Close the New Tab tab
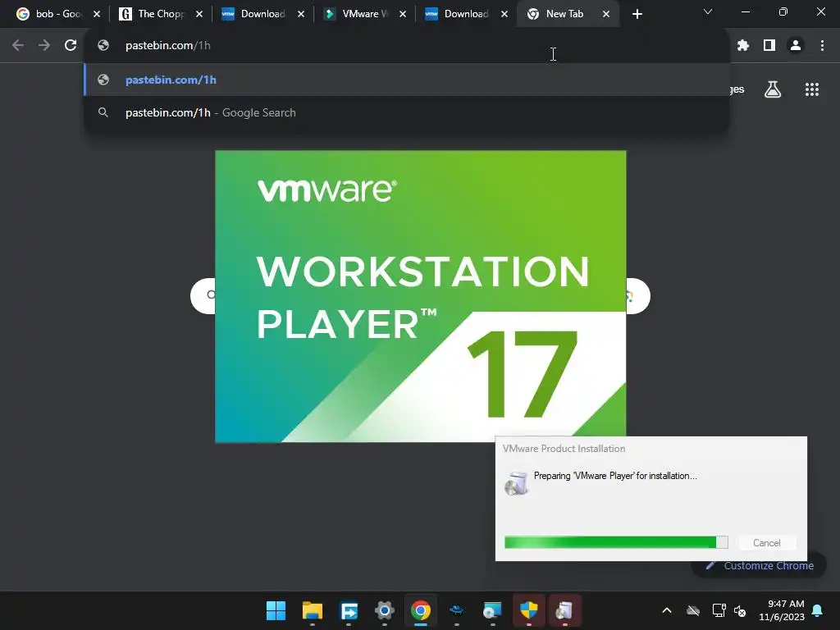Viewport: 840px width, 630px height. [606, 14]
